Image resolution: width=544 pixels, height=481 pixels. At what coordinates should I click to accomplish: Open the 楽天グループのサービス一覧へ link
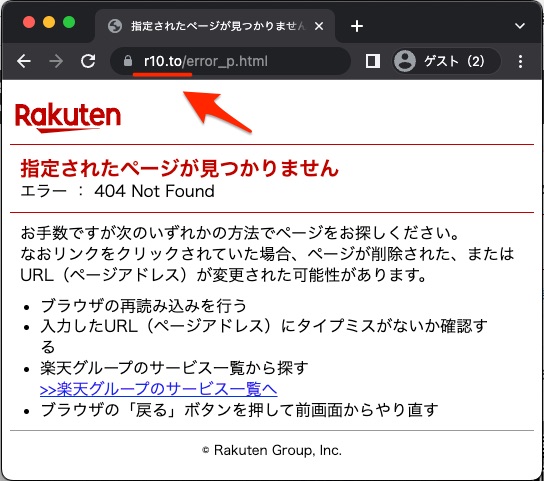coord(159,389)
